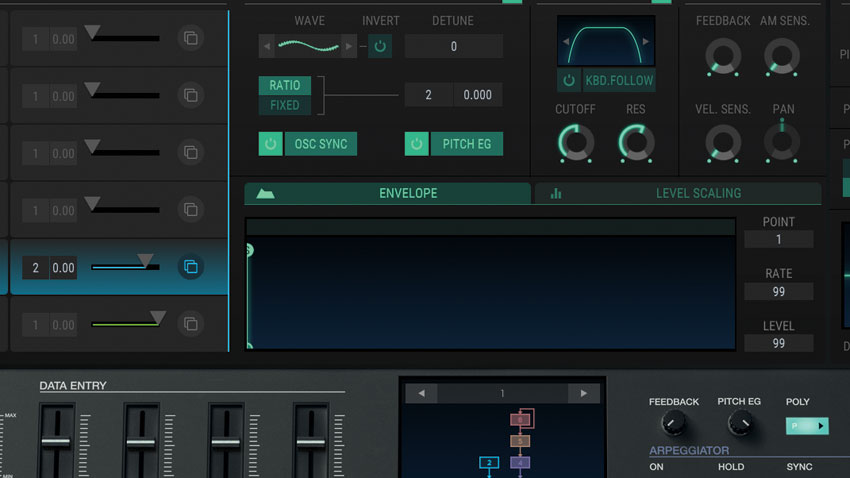Click the FEEDBACK knob above ARPEGGIATOR
The image size is (850, 478).
pyautogui.click(x=673, y=423)
